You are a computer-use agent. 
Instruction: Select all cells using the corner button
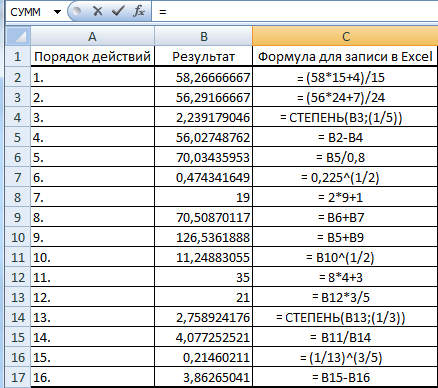(18, 36)
